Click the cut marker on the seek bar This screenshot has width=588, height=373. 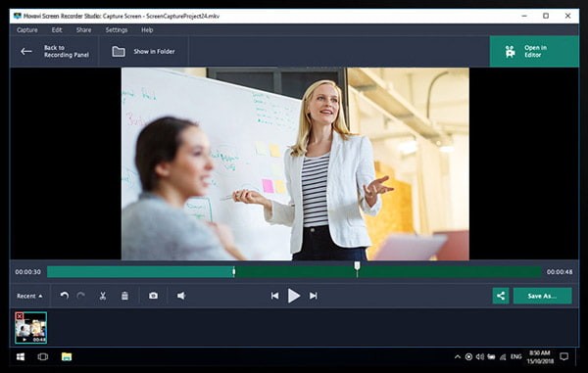click(x=233, y=271)
